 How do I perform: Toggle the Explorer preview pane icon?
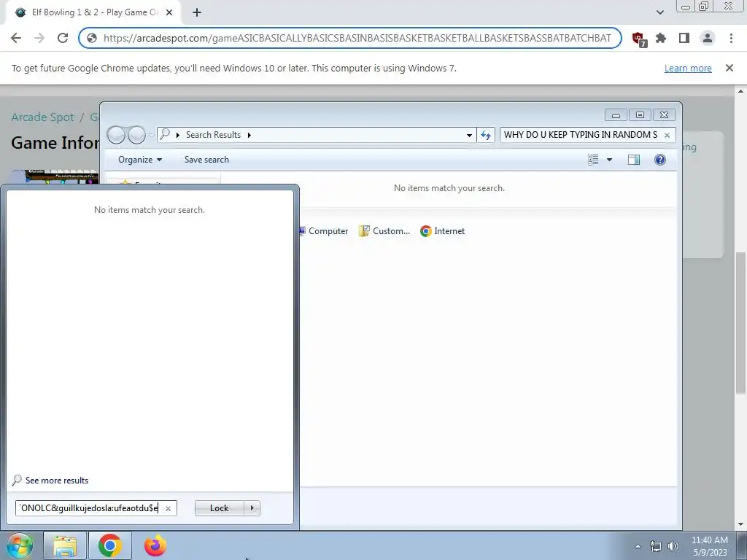634,160
